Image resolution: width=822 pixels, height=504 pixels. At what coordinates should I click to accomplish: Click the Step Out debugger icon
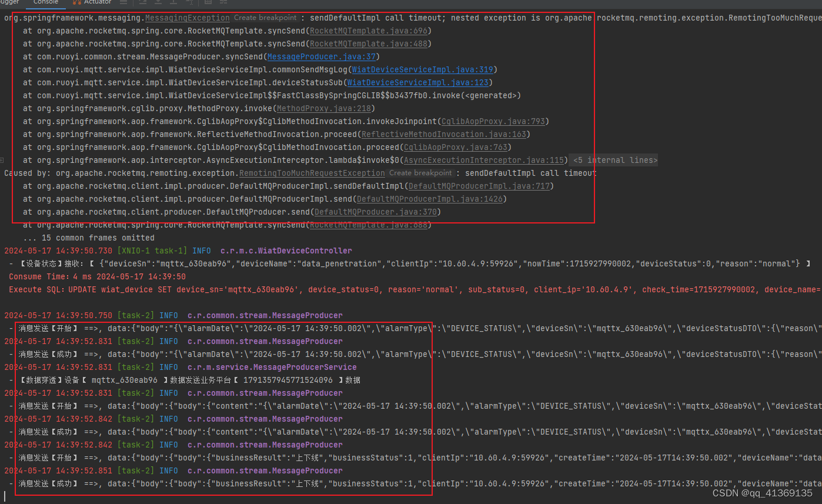(x=173, y=3)
